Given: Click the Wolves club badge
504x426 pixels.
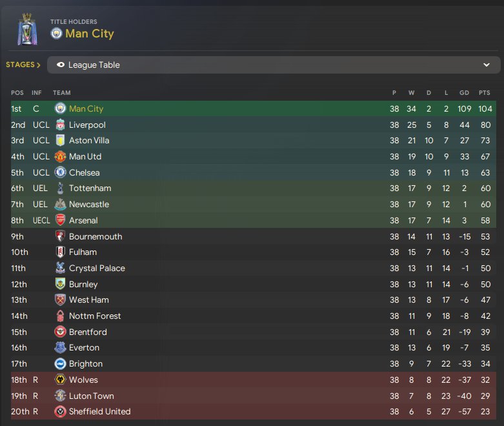Looking at the screenshot, I should click(x=60, y=380).
